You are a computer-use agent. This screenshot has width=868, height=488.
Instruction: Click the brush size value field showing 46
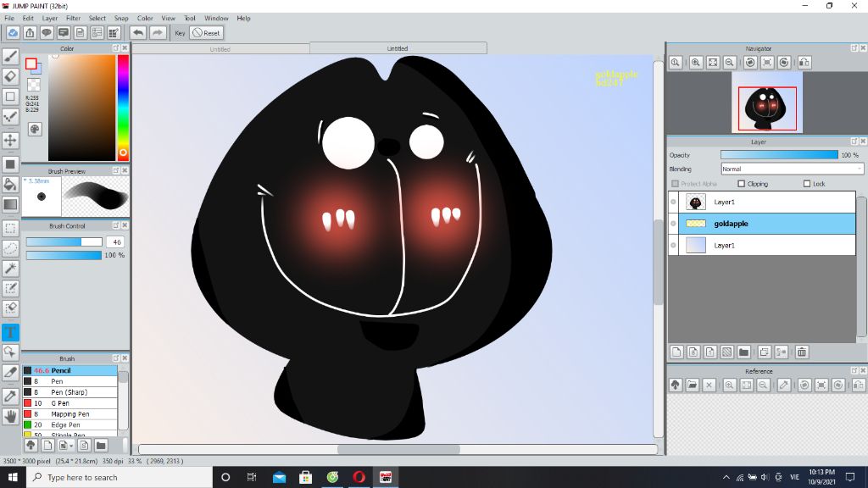coord(115,242)
